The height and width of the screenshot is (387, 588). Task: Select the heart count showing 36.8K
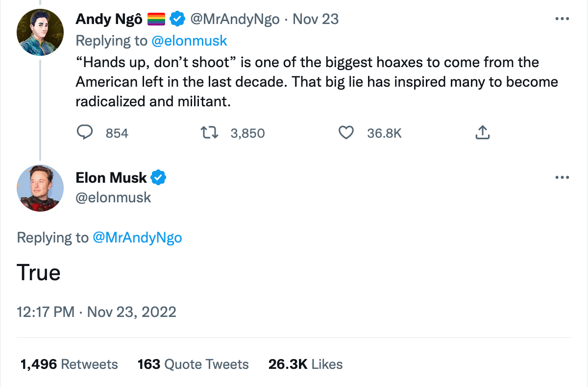(x=384, y=132)
